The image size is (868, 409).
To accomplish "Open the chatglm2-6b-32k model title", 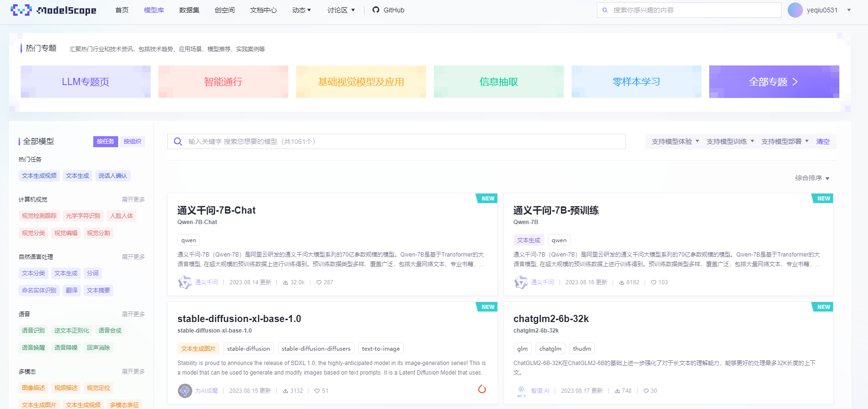I will (x=551, y=319).
